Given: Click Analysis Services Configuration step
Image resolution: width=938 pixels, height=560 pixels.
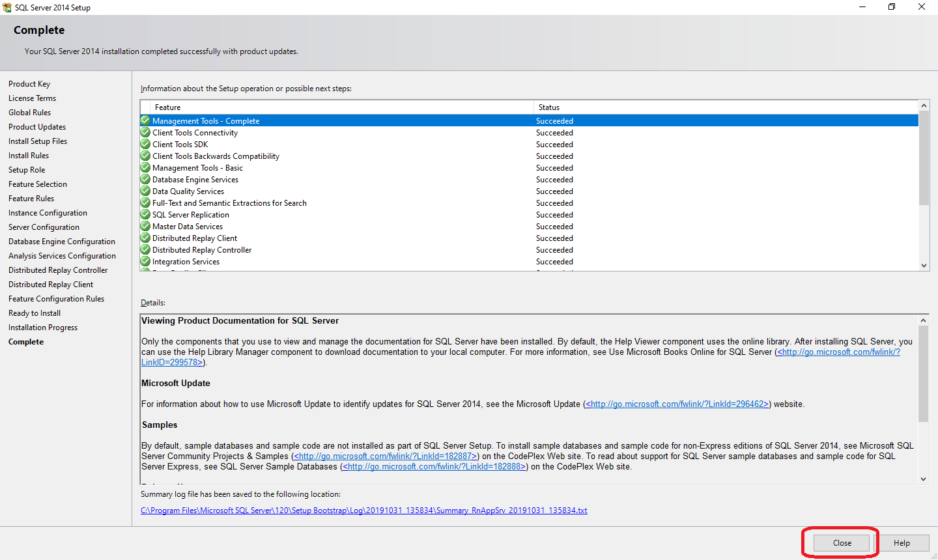Looking at the screenshot, I should 62,256.
